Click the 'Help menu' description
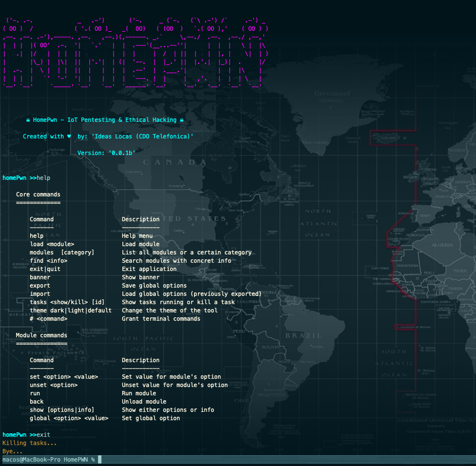476x466 pixels. pos(137,236)
